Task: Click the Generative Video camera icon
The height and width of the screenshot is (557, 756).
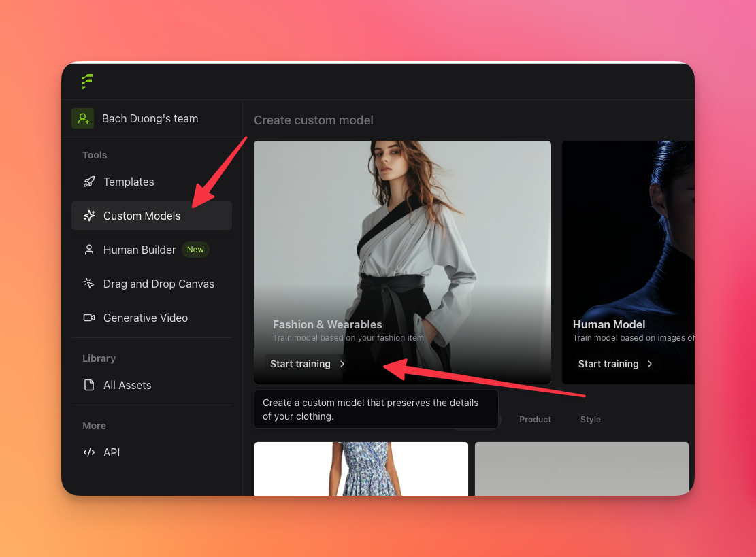Action: coord(89,318)
